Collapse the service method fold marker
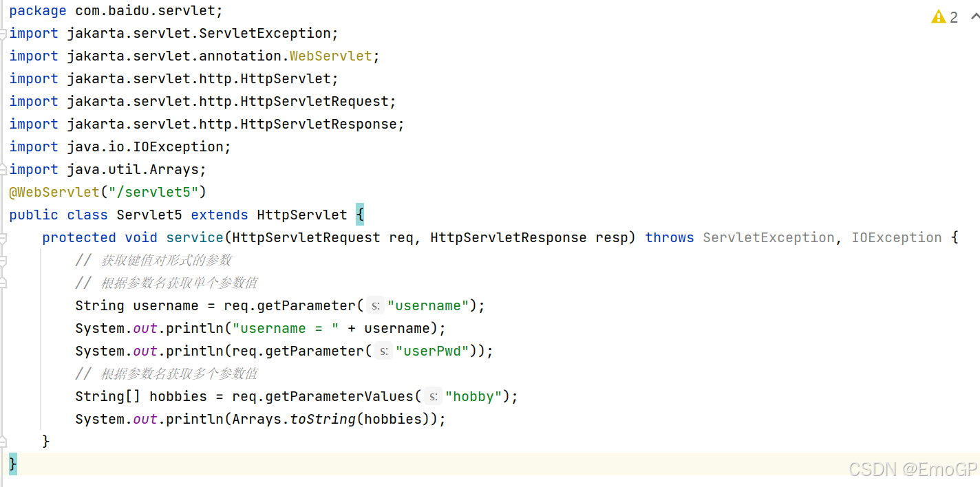Viewport: 980px width, 487px height. 3,237
